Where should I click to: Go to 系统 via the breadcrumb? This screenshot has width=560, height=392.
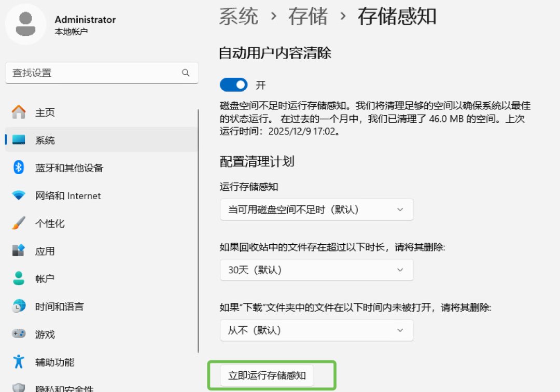pos(238,17)
